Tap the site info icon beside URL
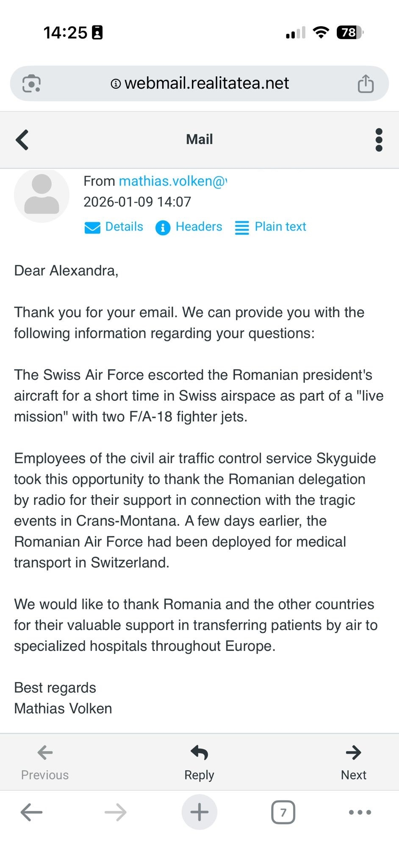The width and height of the screenshot is (399, 868). 116,84
